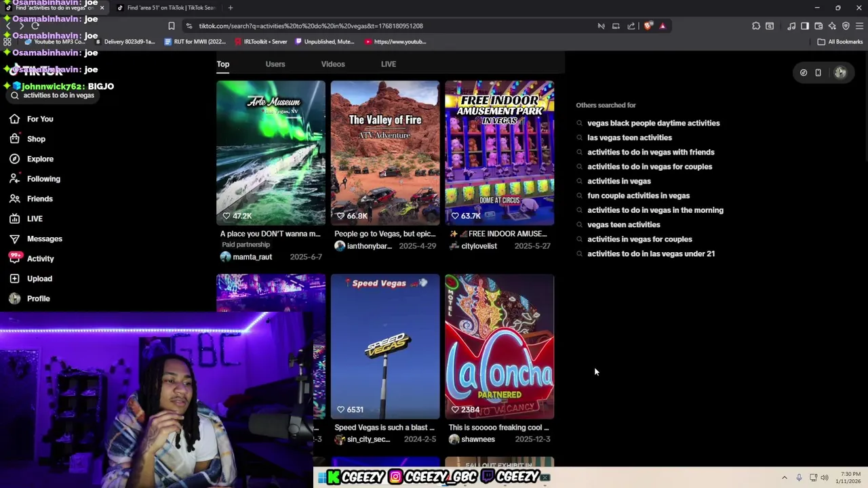Go to the Explore page
This screenshot has height=488, width=868.
click(x=40, y=159)
